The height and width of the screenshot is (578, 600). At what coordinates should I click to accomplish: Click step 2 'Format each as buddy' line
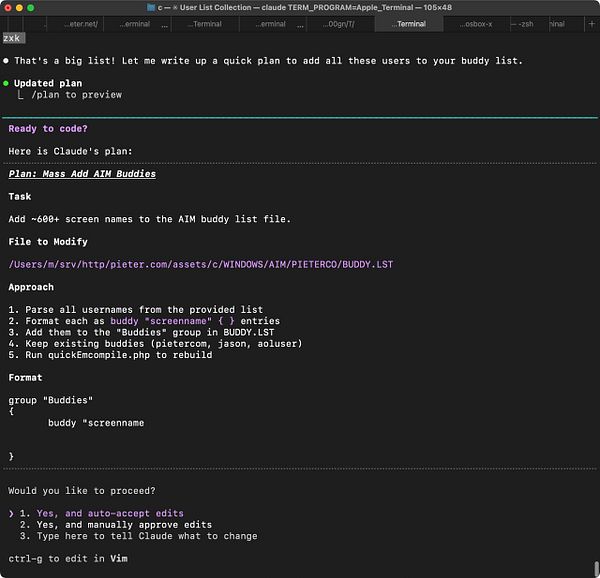pos(144,321)
